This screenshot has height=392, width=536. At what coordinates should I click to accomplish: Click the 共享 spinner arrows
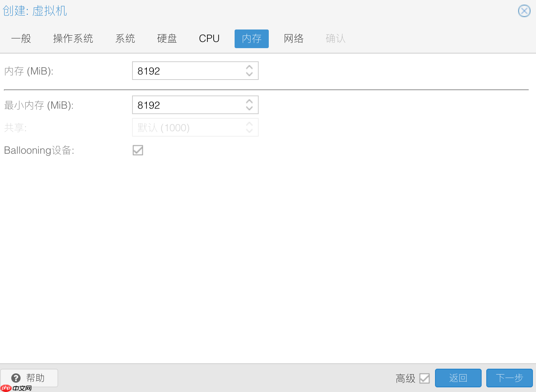(x=249, y=127)
